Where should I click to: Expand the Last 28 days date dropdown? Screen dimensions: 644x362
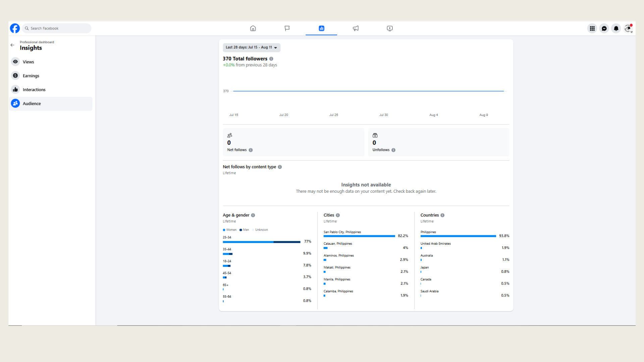click(x=251, y=48)
